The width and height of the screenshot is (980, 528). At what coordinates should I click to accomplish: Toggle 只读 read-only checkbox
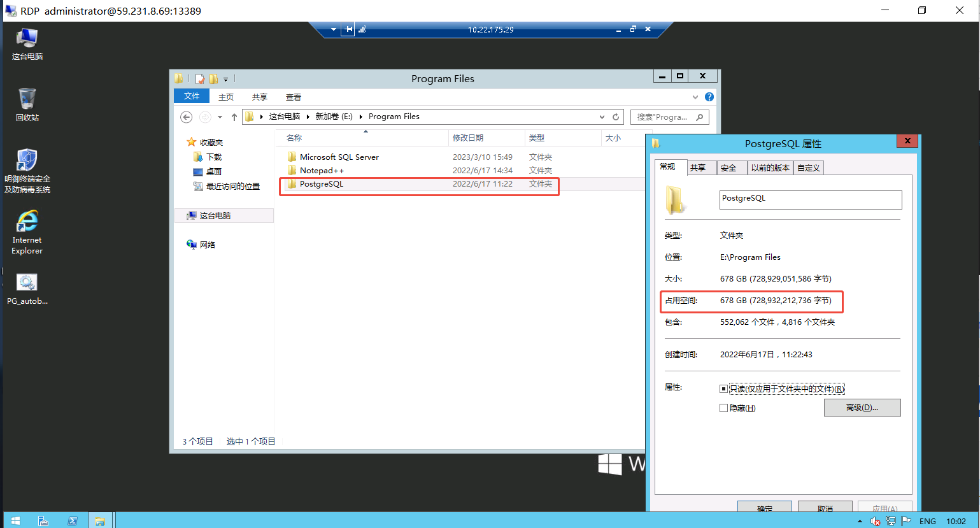pyautogui.click(x=723, y=389)
